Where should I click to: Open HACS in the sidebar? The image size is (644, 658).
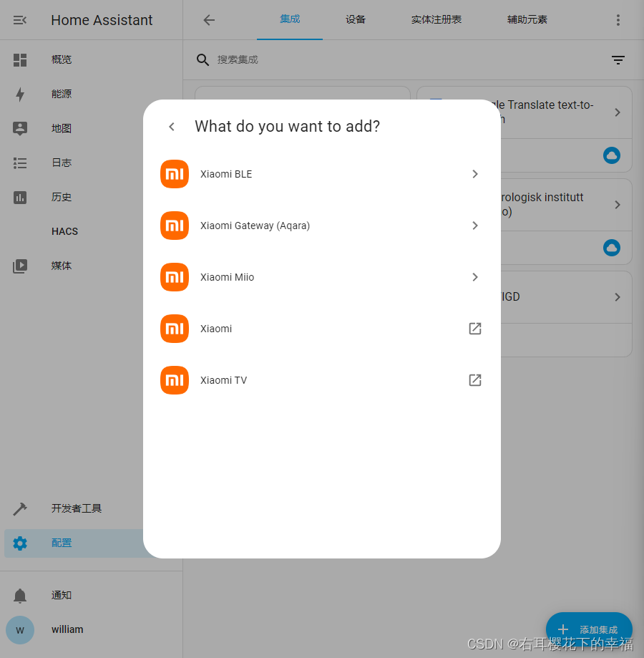[x=64, y=231]
